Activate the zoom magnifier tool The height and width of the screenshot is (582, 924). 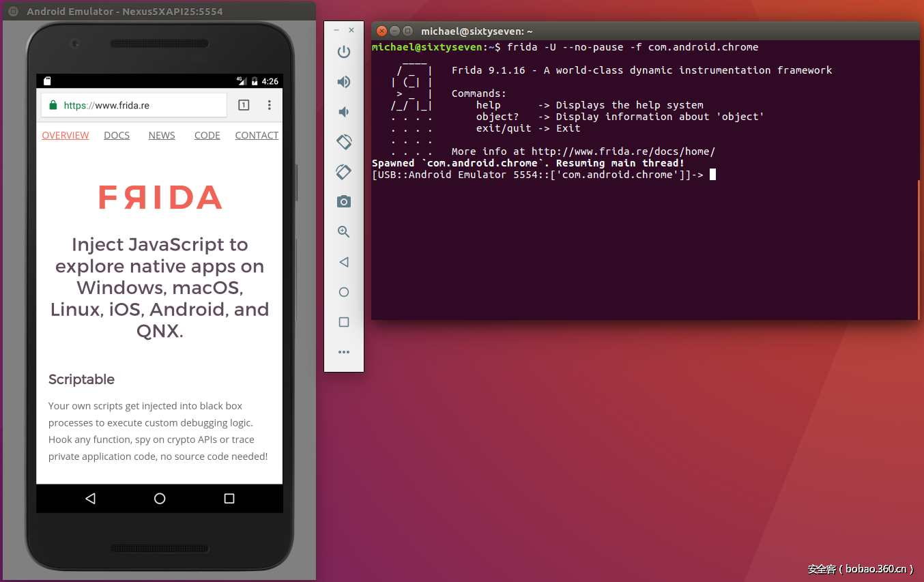click(344, 232)
